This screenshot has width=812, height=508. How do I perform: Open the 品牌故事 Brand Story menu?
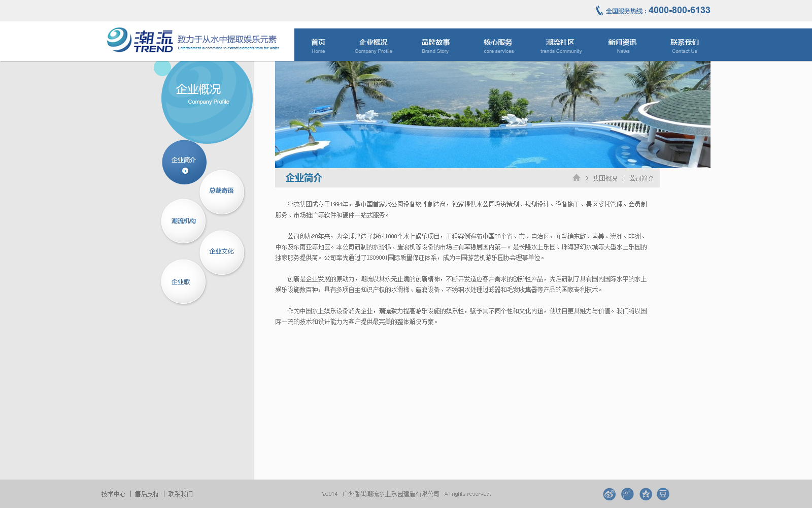click(435, 46)
